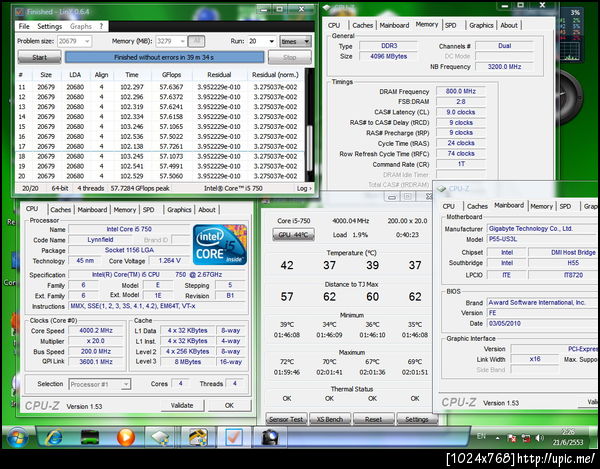Open the black-and-green app icon in taskbar
This screenshot has height=469, width=600.
(90, 437)
